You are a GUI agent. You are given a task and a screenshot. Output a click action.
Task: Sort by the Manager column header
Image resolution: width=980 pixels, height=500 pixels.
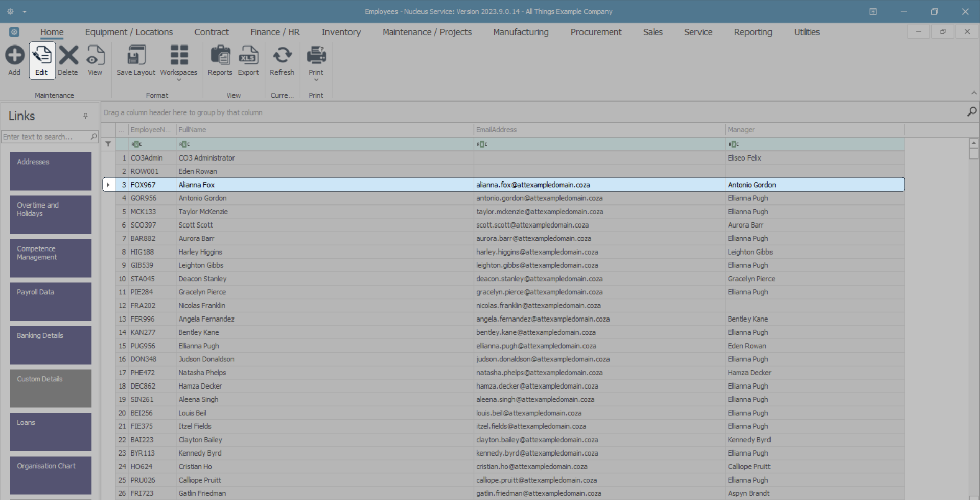pyautogui.click(x=815, y=130)
